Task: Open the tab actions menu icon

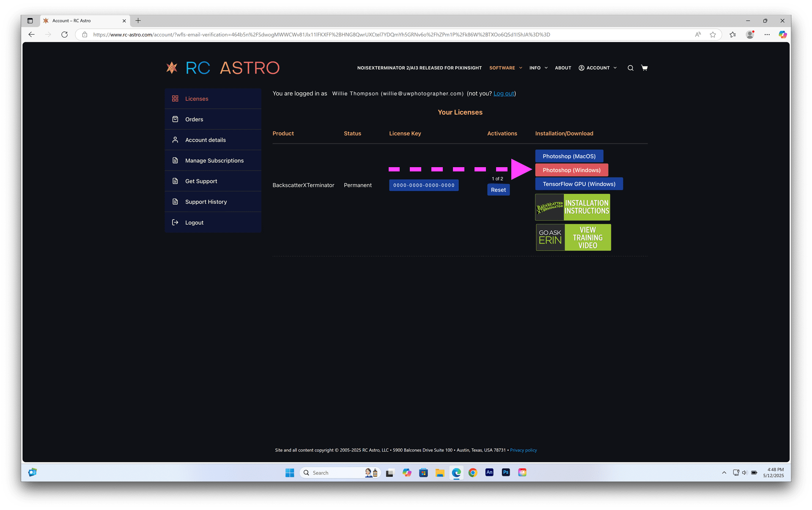Action: tap(30, 21)
